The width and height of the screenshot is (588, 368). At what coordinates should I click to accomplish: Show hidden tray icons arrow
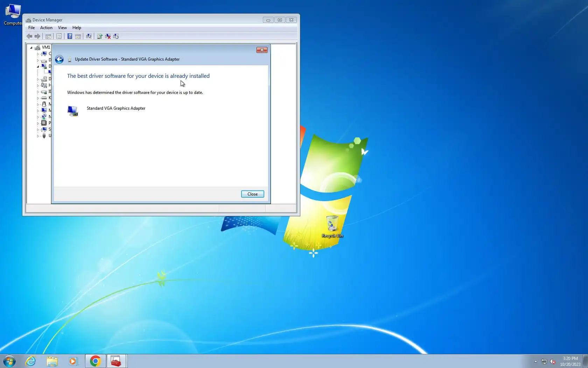click(535, 361)
